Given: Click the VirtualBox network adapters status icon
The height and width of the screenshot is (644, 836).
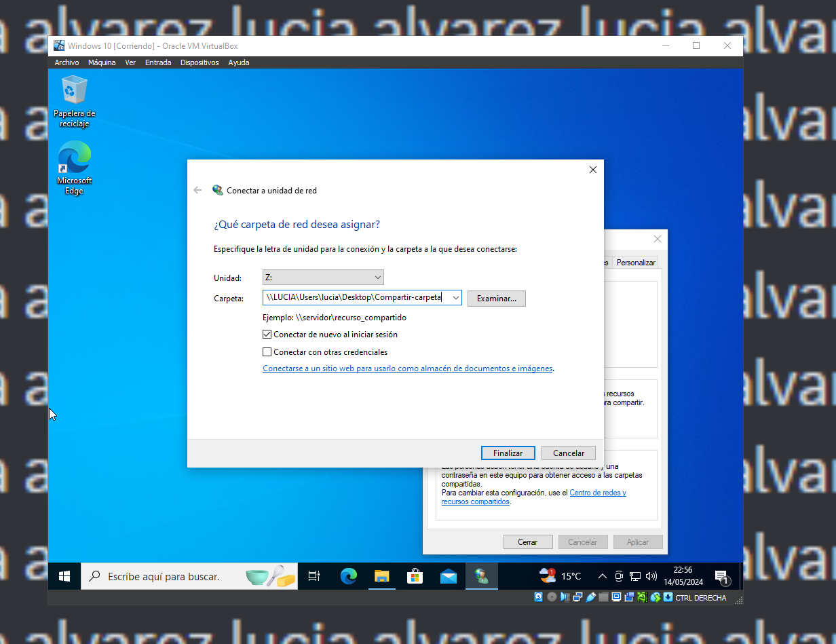Looking at the screenshot, I should [577, 597].
